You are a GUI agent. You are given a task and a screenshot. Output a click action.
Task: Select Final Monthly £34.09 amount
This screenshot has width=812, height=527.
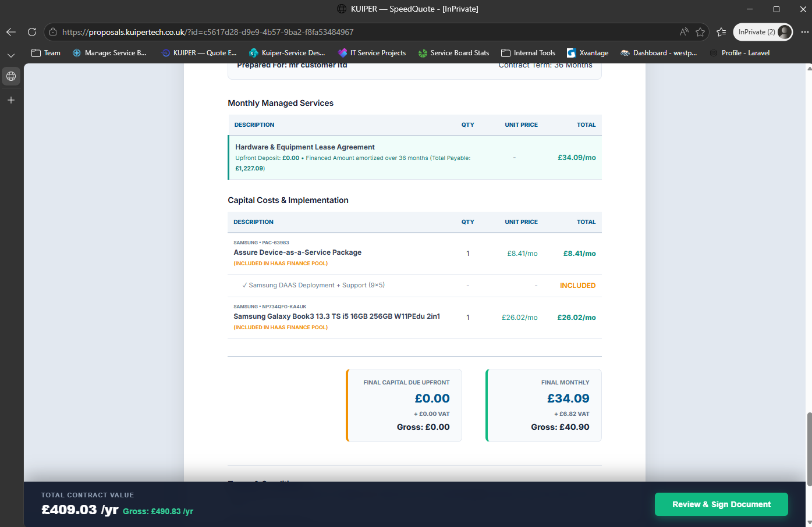click(568, 398)
